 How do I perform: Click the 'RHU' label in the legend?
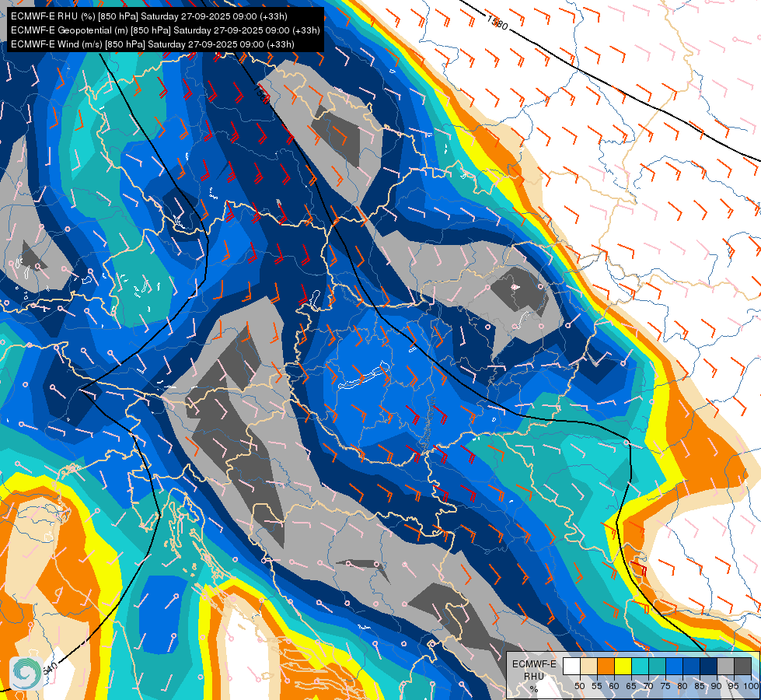pos(534,677)
